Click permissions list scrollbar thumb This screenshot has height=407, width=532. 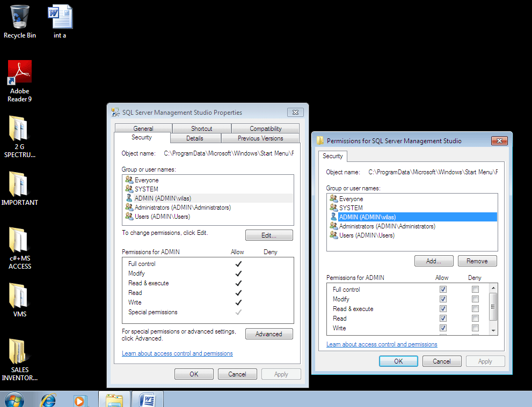(493, 307)
